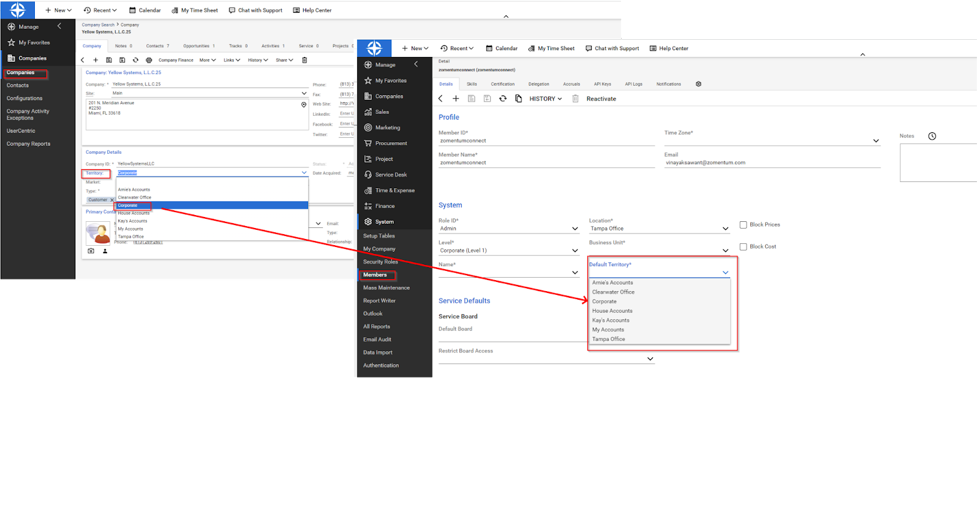
Task: Open the Role ID dropdown showing Admin
Action: (508, 229)
